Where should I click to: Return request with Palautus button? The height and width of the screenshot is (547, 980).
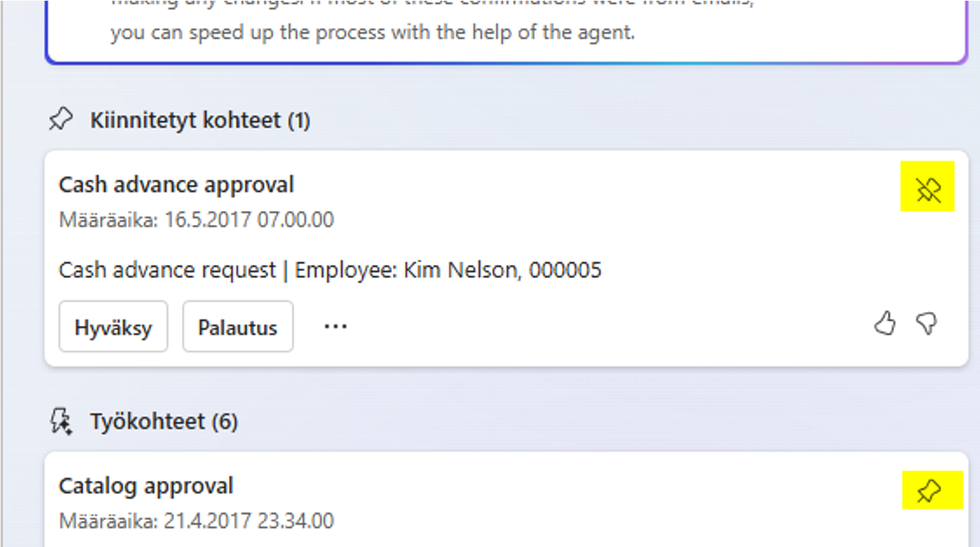point(238,326)
